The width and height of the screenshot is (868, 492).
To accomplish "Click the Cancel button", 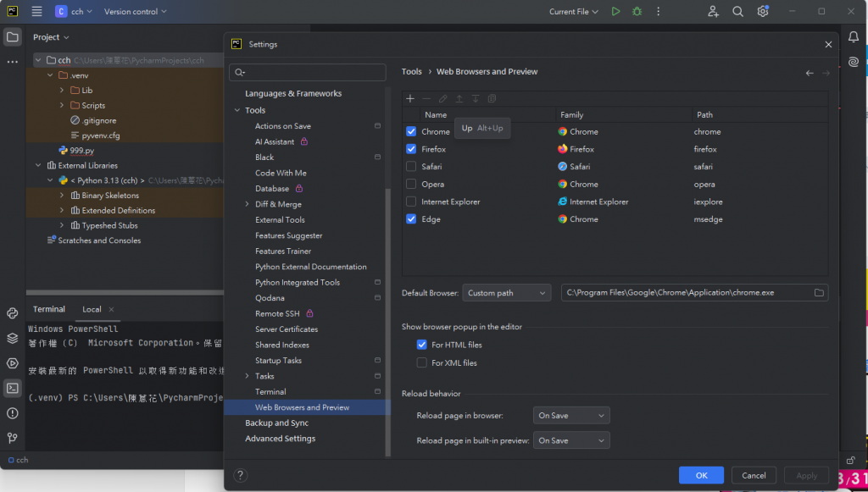I will tap(754, 475).
